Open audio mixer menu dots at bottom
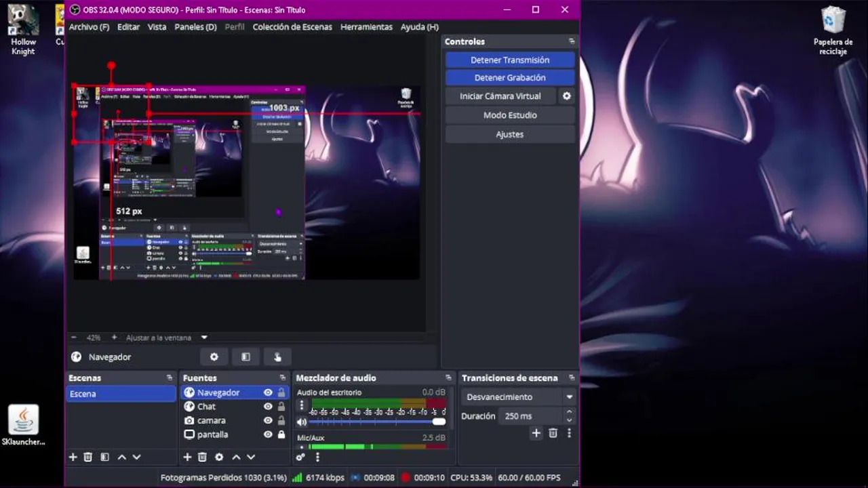 pyautogui.click(x=317, y=457)
